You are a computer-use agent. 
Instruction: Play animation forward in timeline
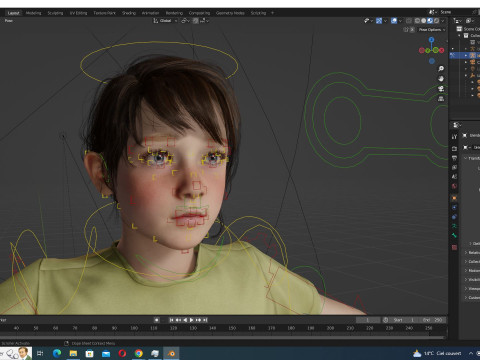(x=192, y=320)
